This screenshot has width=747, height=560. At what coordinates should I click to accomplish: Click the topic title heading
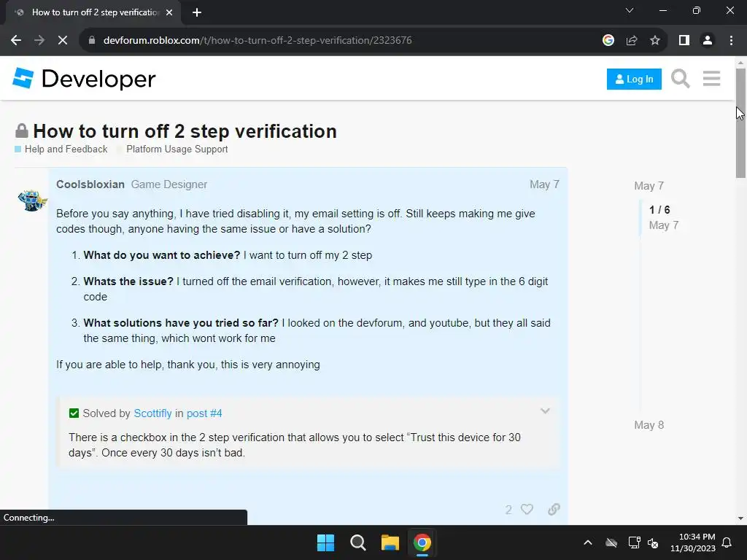[x=185, y=131]
